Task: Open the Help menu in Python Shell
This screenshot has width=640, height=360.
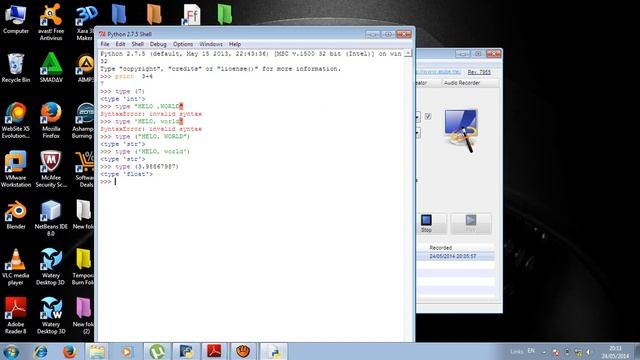Action: pyautogui.click(x=235, y=44)
